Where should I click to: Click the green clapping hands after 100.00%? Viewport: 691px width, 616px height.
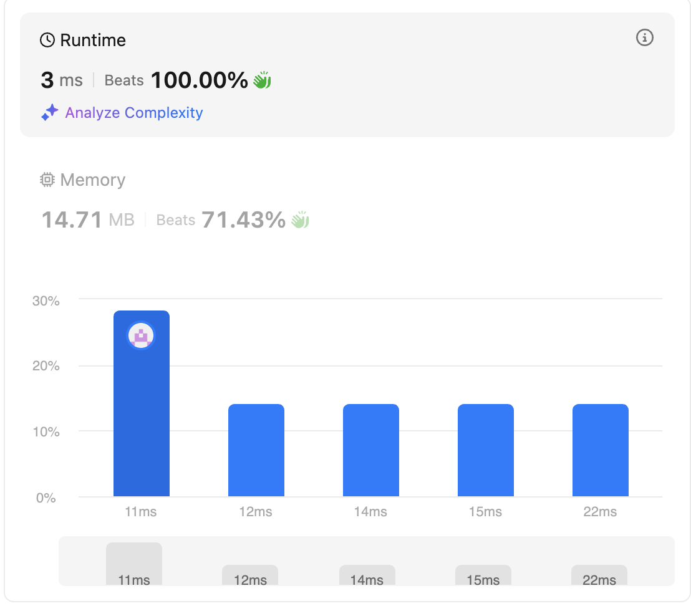(x=262, y=80)
